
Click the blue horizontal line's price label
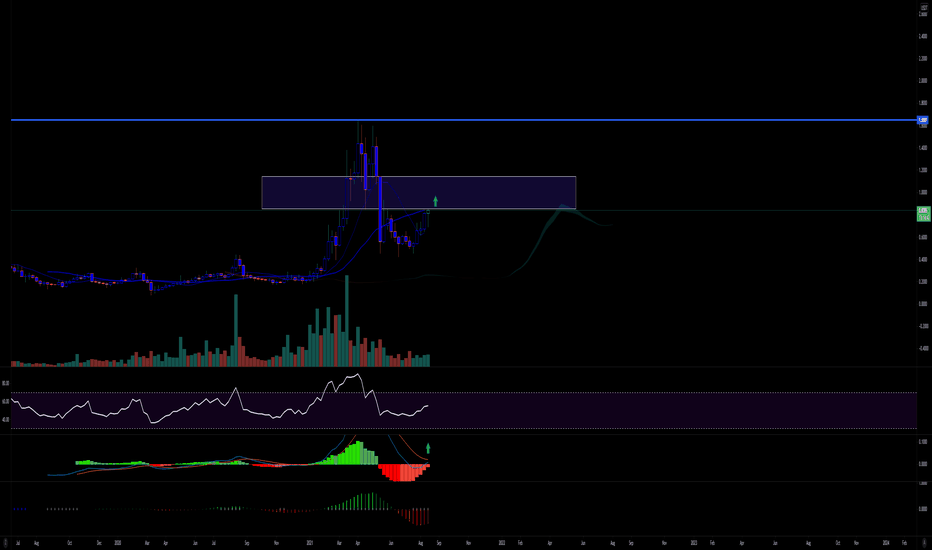click(x=922, y=120)
